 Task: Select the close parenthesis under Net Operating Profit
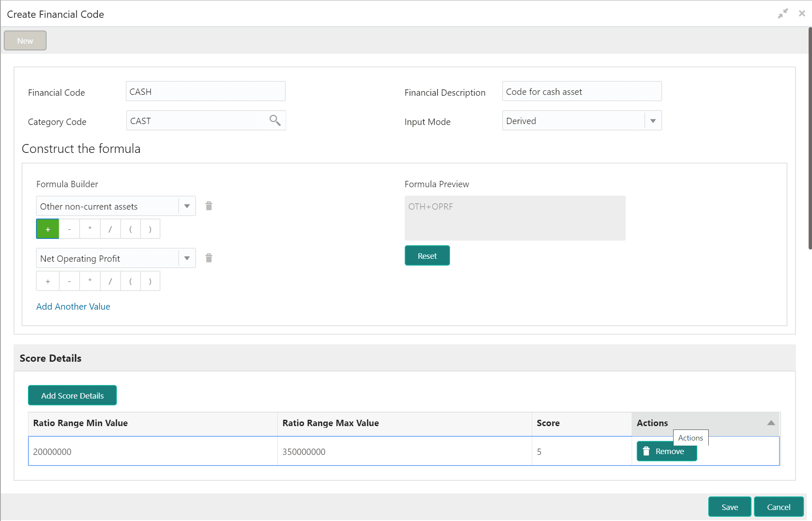coord(150,281)
